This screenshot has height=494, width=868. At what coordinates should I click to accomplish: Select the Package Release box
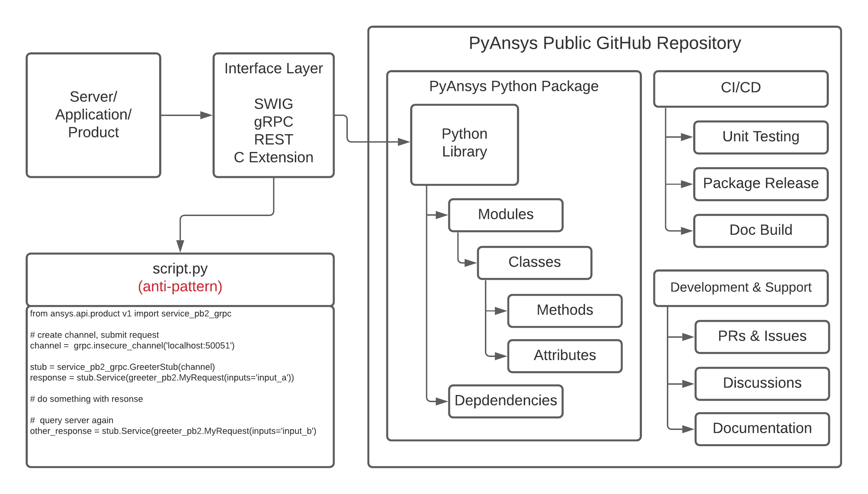(761, 184)
